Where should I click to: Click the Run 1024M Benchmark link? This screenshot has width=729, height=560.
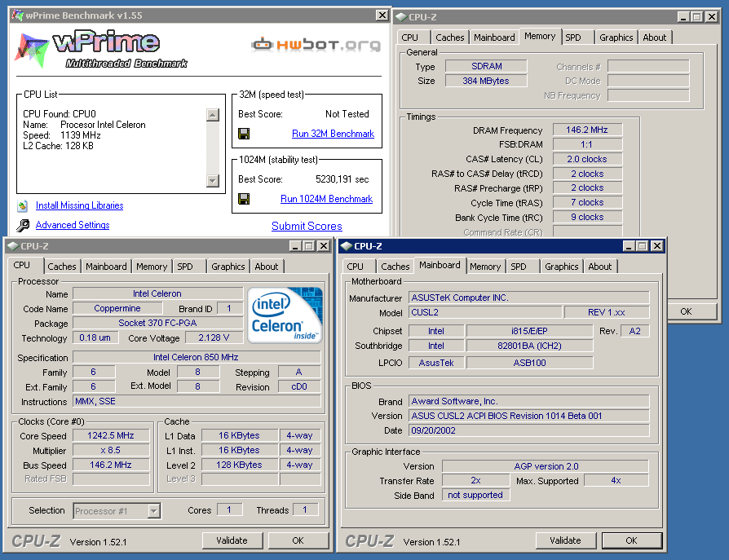326,199
